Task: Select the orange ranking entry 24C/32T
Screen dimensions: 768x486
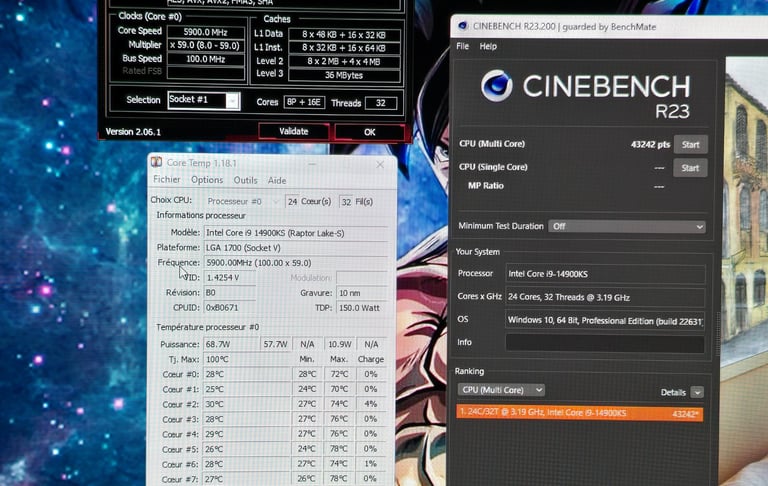Action: click(579, 413)
